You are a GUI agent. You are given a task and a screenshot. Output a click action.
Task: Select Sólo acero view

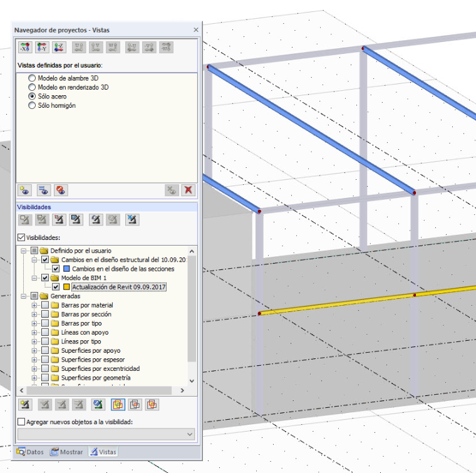(32, 96)
